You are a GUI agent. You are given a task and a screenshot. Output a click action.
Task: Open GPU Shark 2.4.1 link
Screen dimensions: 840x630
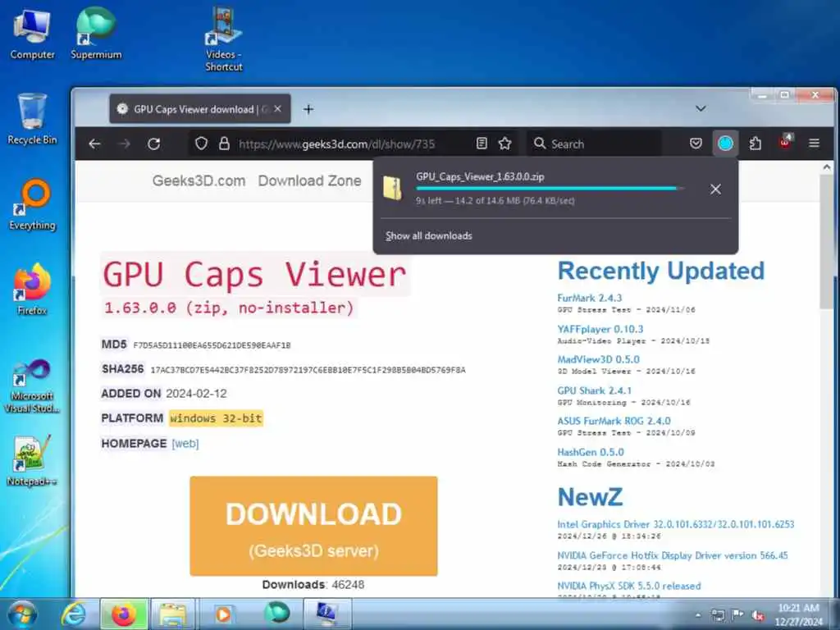(594, 390)
